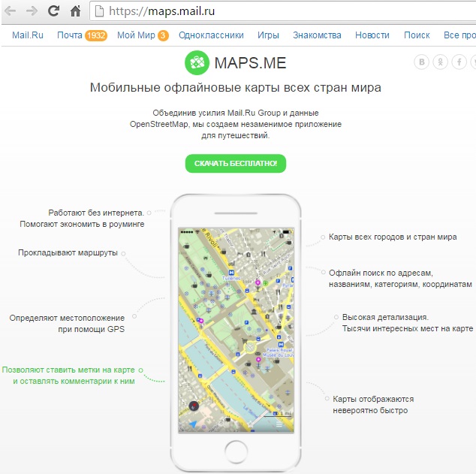Click the Tuileries metro marker on map
476x474 pixels.
(231, 273)
